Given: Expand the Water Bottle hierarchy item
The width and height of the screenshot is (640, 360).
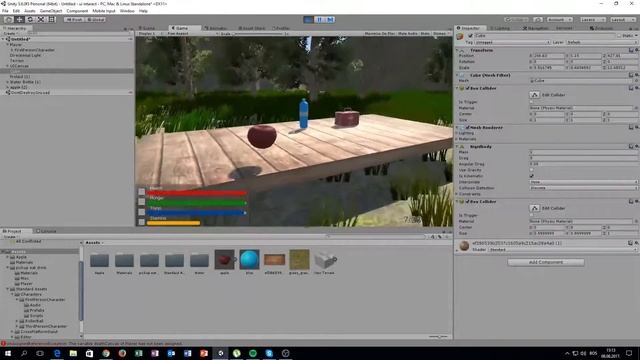Looking at the screenshot, I should click(x=7, y=82).
